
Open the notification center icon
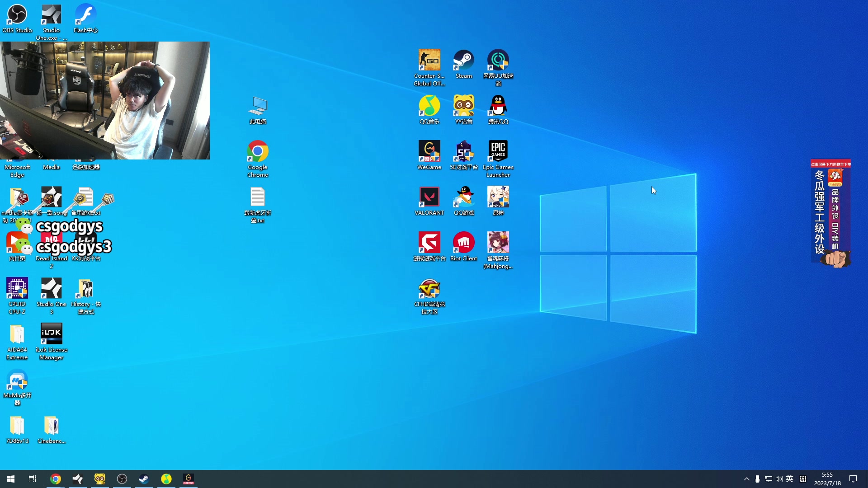pyautogui.click(x=853, y=479)
